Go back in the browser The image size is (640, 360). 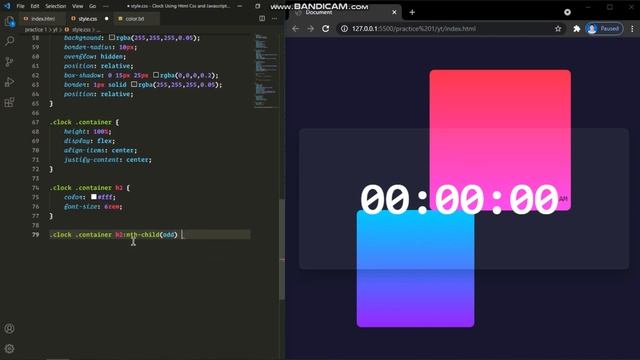[x=296, y=29]
